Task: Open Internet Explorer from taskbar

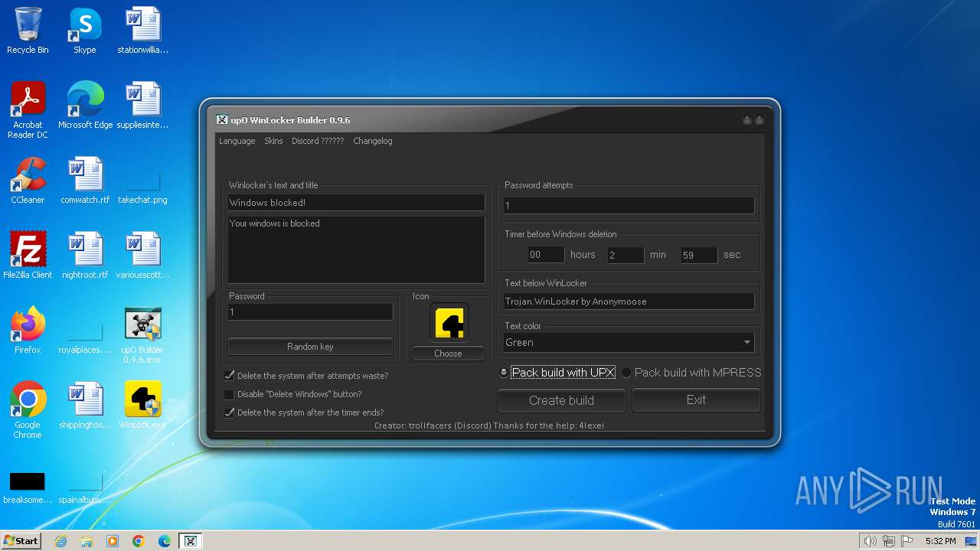Action: [x=60, y=541]
